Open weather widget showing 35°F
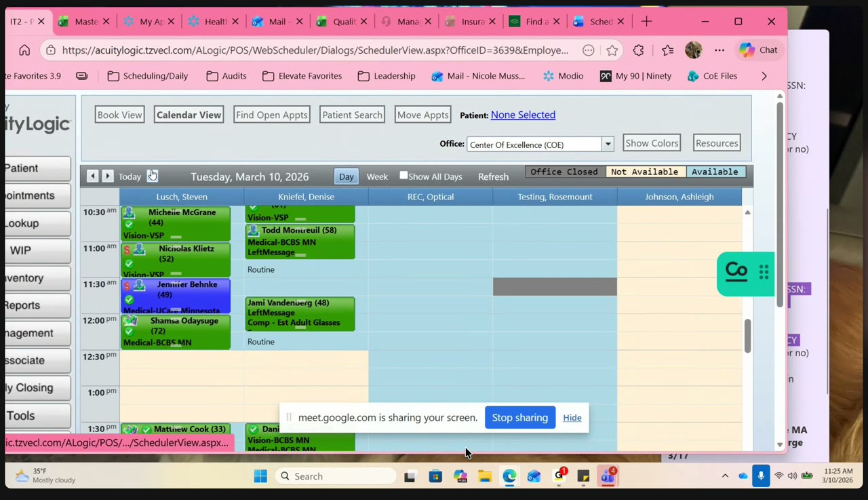Image resolution: width=868 pixels, height=500 pixels. [x=45, y=476]
